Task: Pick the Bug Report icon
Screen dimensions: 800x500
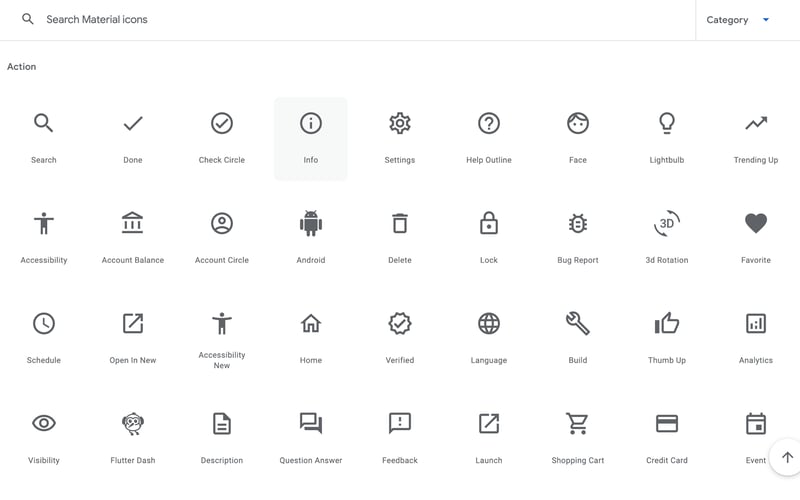Action: click(x=578, y=223)
